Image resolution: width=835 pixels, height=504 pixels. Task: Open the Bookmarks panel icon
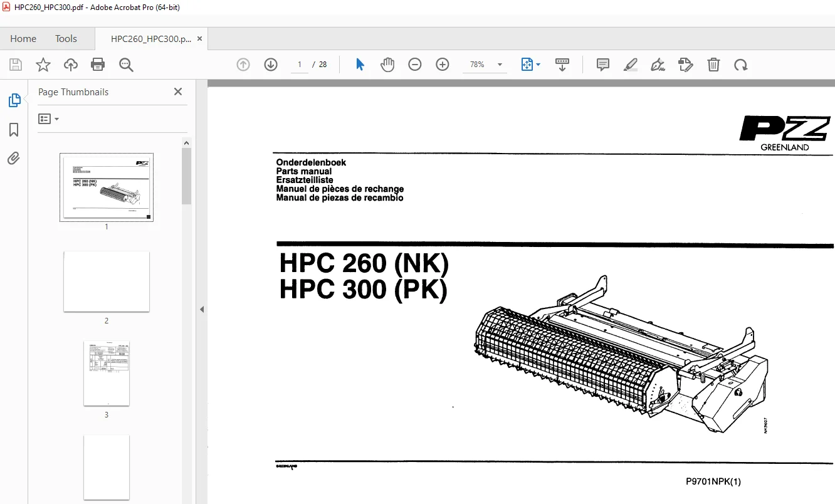click(14, 130)
